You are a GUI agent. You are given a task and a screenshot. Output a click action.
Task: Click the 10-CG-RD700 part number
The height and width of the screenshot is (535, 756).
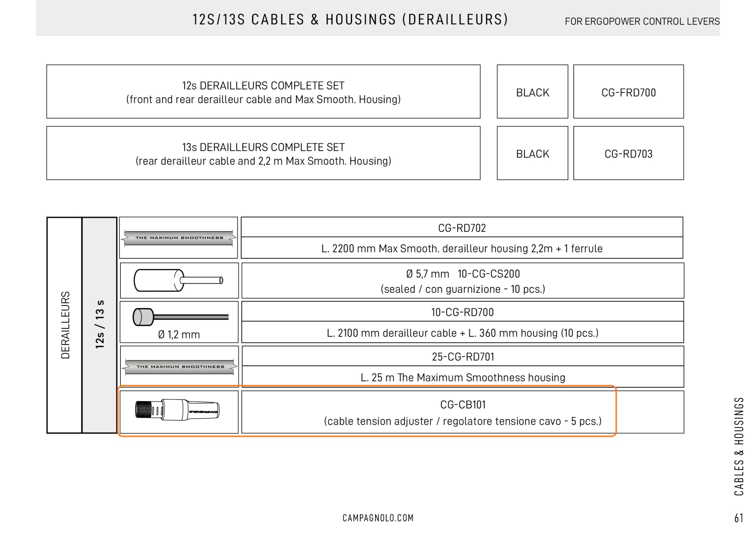462,312
